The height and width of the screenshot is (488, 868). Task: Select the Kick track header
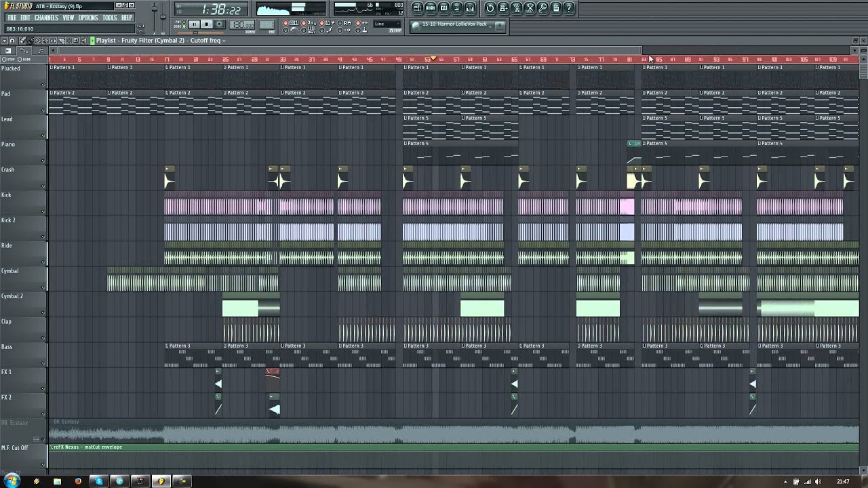pos(24,203)
